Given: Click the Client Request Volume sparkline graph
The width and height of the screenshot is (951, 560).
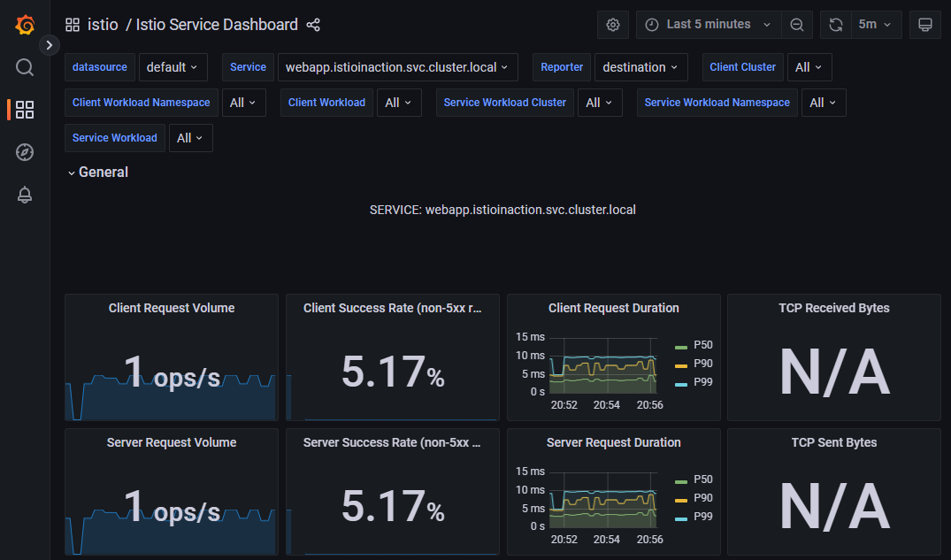Looking at the screenshot, I should click(x=171, y=397).
